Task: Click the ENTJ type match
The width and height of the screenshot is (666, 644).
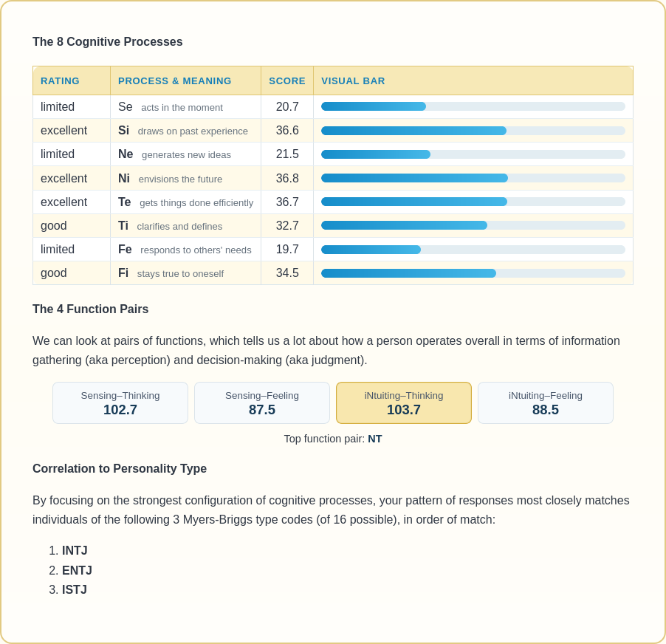Action: coord(77,570)
